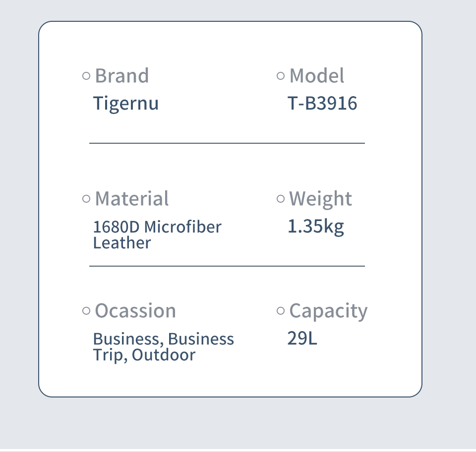Select the Model heading label
Viewport: 476px width, 452px height.
pyautogui.click(x=317, y=75)
